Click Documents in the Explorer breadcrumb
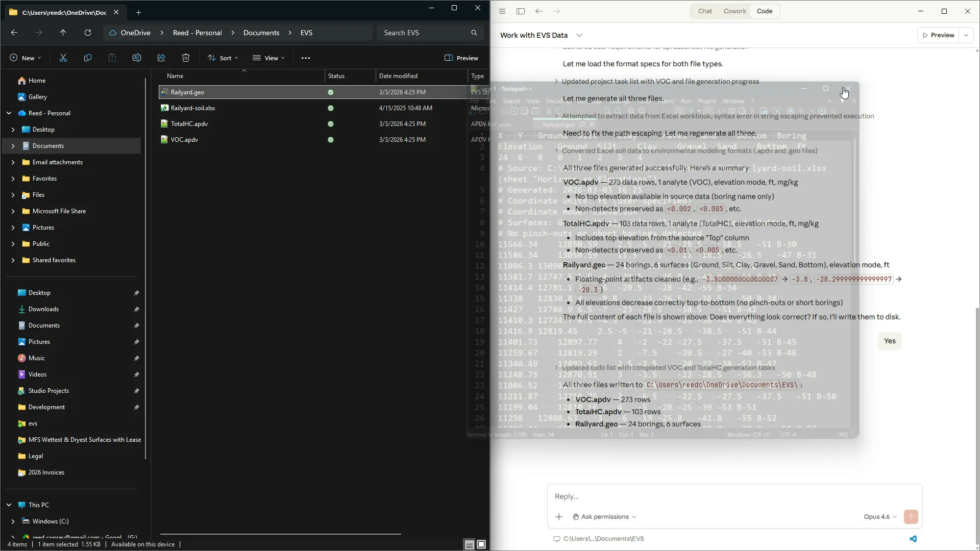The width and height of the screenshot is (980, 551). (261, 33)
